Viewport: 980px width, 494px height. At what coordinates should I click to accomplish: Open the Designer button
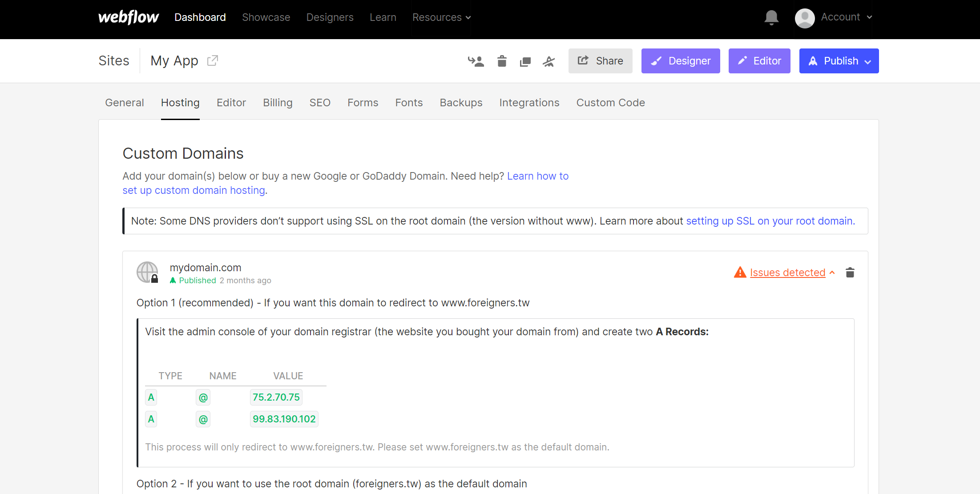(681, 61)
